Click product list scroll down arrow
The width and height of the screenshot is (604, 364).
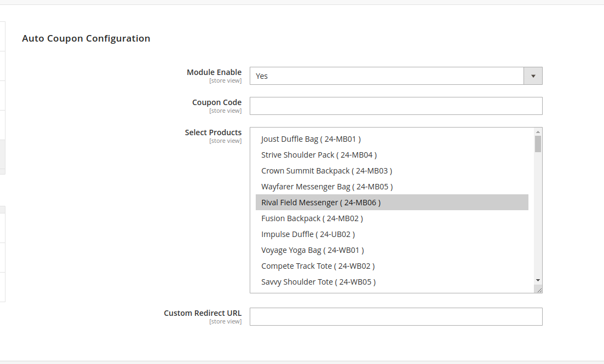[x=538, y=280]
